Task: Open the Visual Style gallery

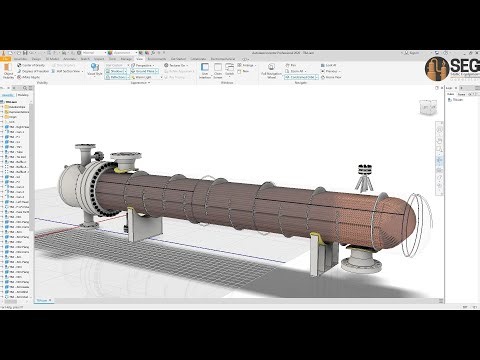Action: coord(95,70)
